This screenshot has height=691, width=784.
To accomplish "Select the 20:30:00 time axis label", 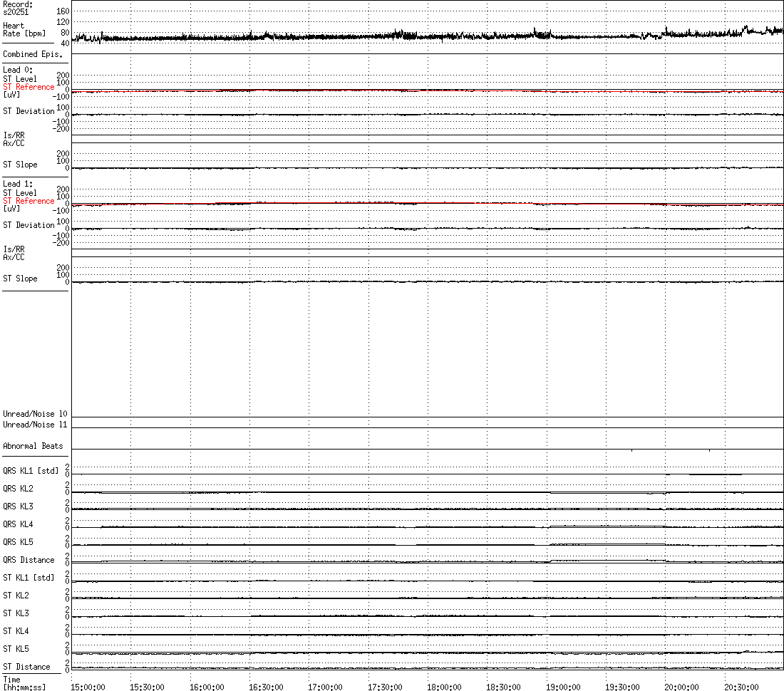I will coord(741,687).
